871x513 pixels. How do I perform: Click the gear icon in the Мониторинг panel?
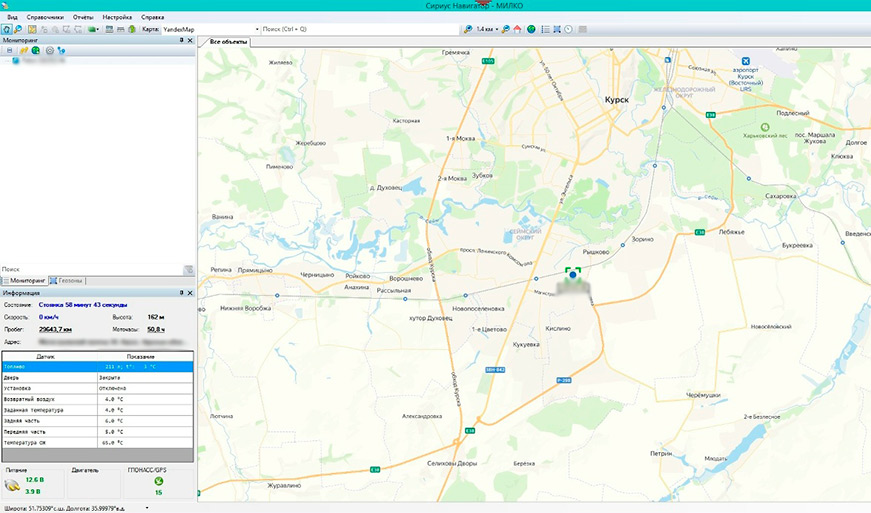coord(49,51)
